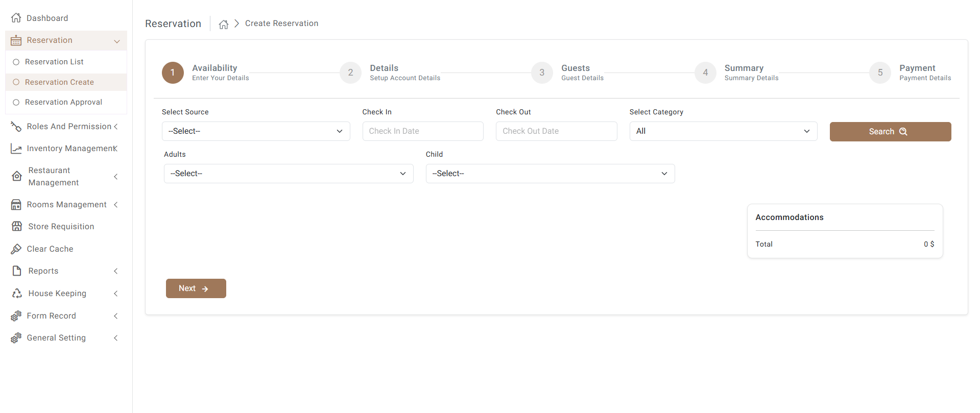Click the Next button
This screenshot has width=980, height=413.
click(196, 288)
